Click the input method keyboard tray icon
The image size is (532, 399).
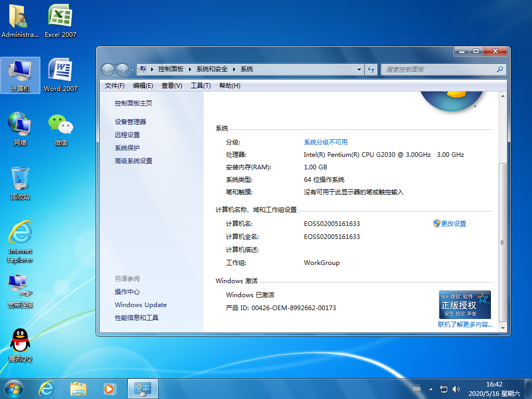417,389
